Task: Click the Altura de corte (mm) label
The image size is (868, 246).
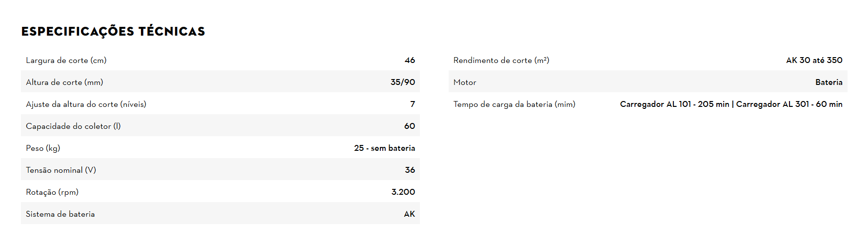Action: tap(64, 82)
